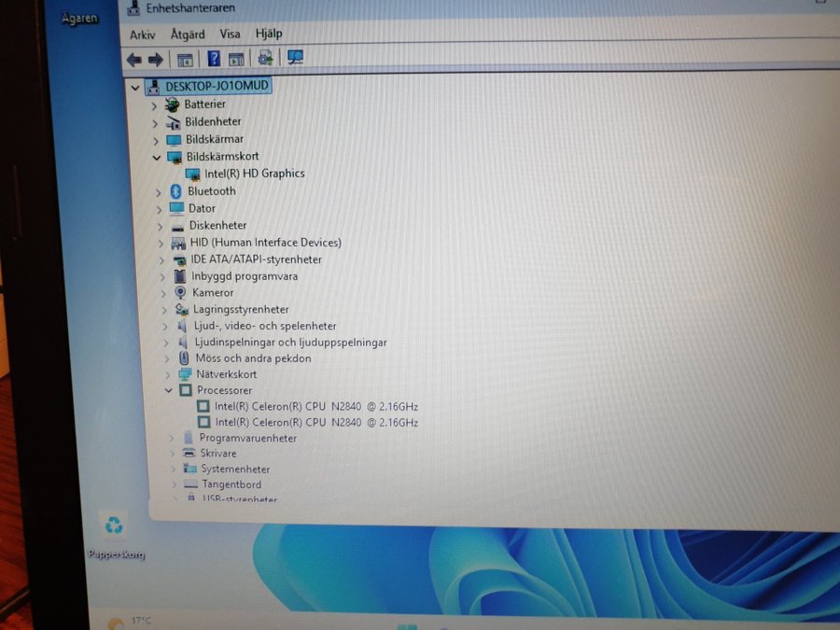This screenshot has height=630, width=840.
Task: Click the Enhetshanteraren window title bar
Action: (479, 8)
